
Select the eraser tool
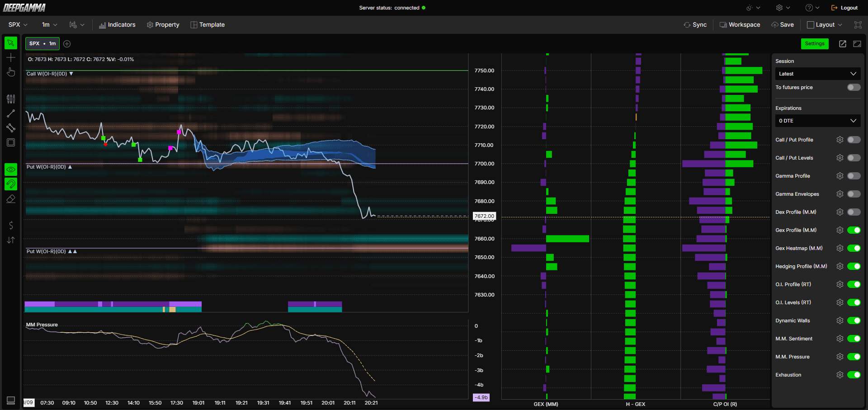pos(11,199)
